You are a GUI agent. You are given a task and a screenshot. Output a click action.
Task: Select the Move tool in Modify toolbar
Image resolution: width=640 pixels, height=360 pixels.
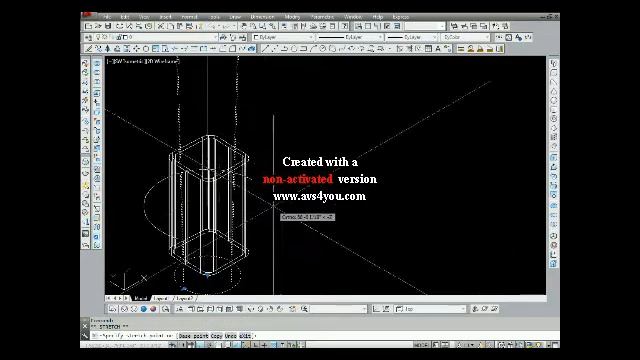(136, 49)
